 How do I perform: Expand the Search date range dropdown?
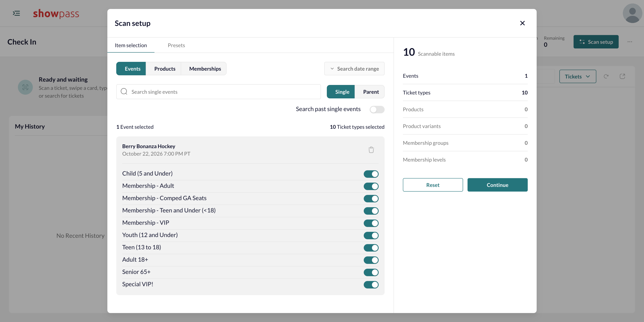tap(354, 69)
